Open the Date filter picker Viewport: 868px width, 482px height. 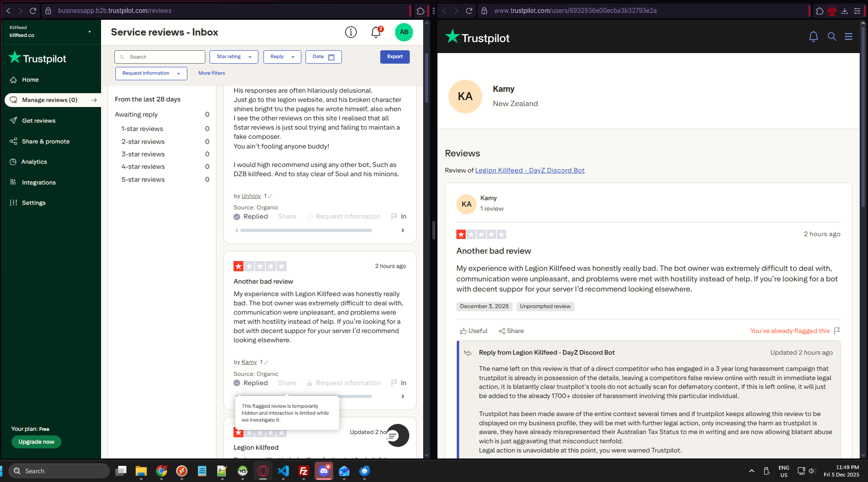pos(323,57)
